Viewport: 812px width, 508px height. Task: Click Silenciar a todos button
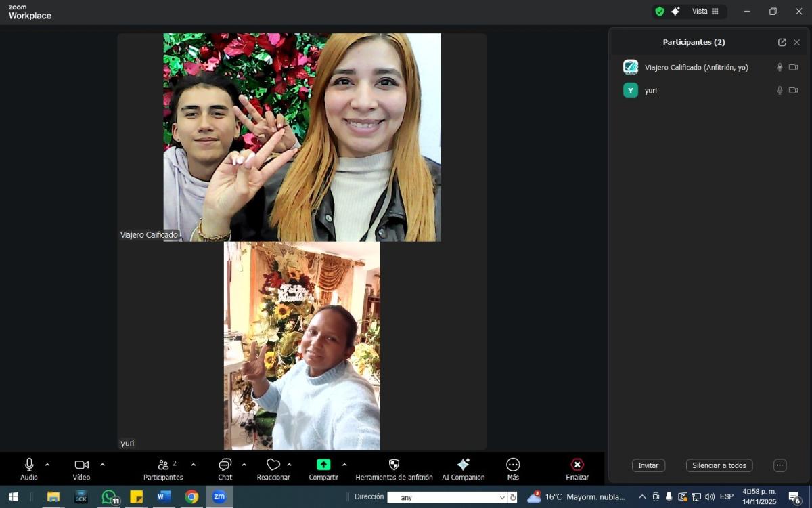[719, 465]
